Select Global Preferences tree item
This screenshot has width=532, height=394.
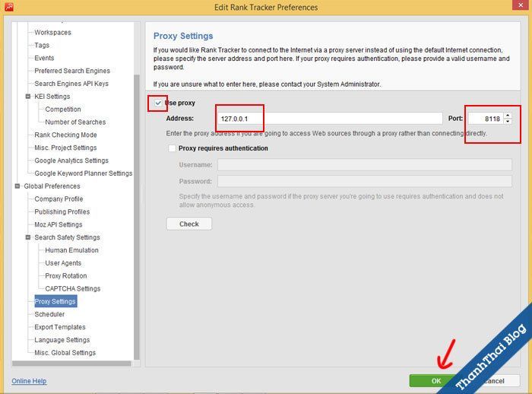[52, 186]
